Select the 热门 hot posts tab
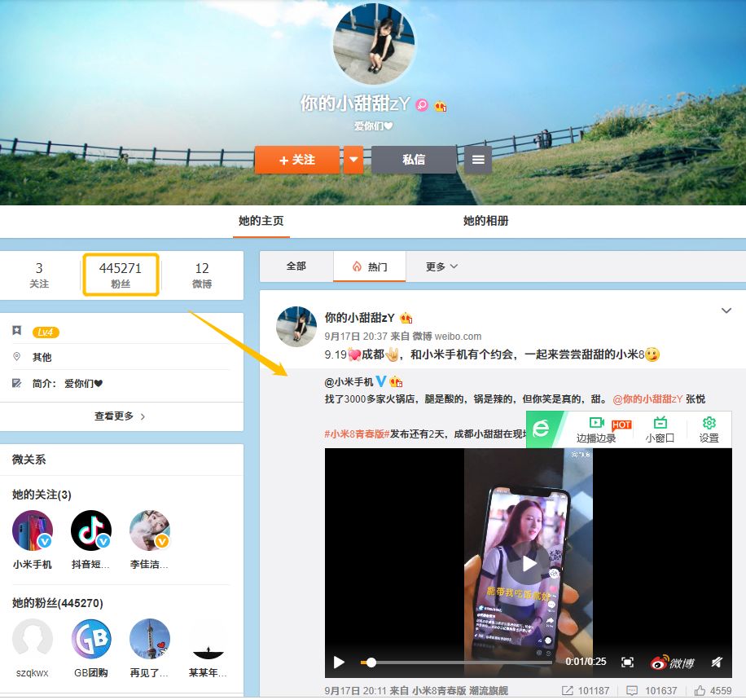This screenshot has height=700, width=746. pyautogui.click(x=370, y=266)
